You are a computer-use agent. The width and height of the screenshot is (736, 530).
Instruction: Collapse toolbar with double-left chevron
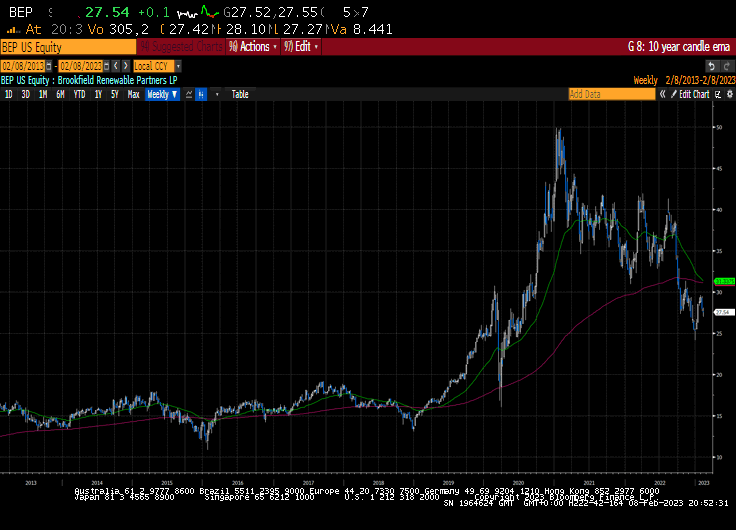coord(662,94)
